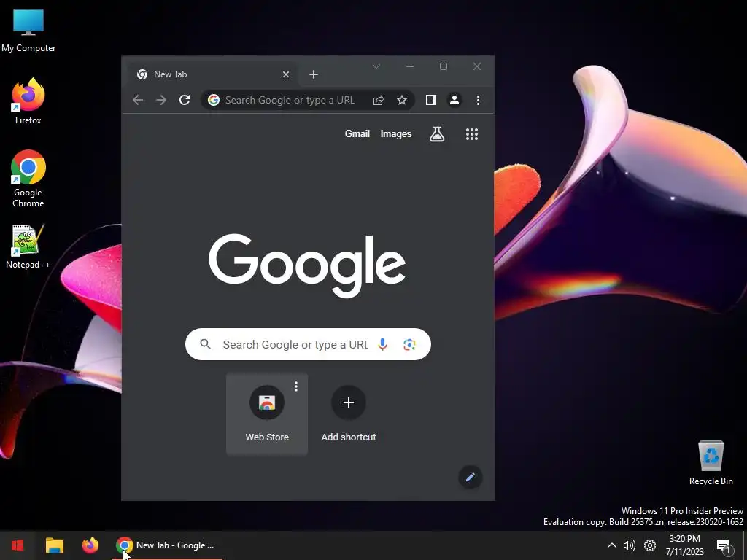Select the Notepad++ desktop shortcut

coord(28,246)
